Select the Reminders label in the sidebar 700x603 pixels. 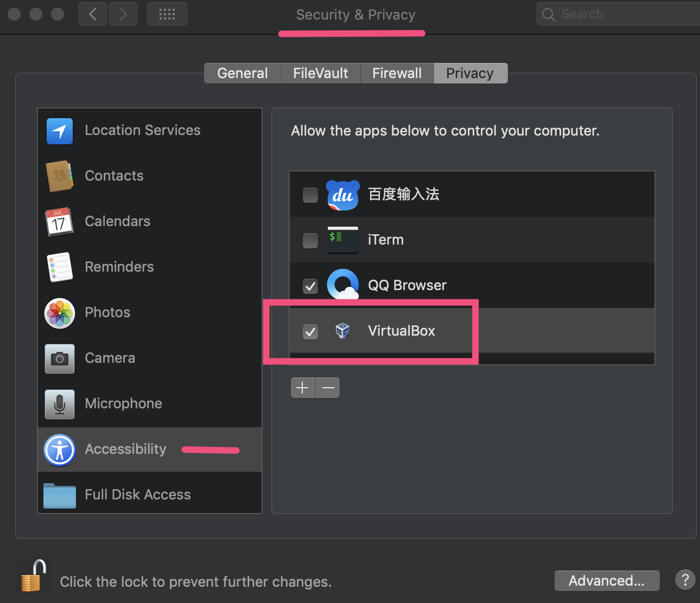pyautogui.click(x=119, y=267)
